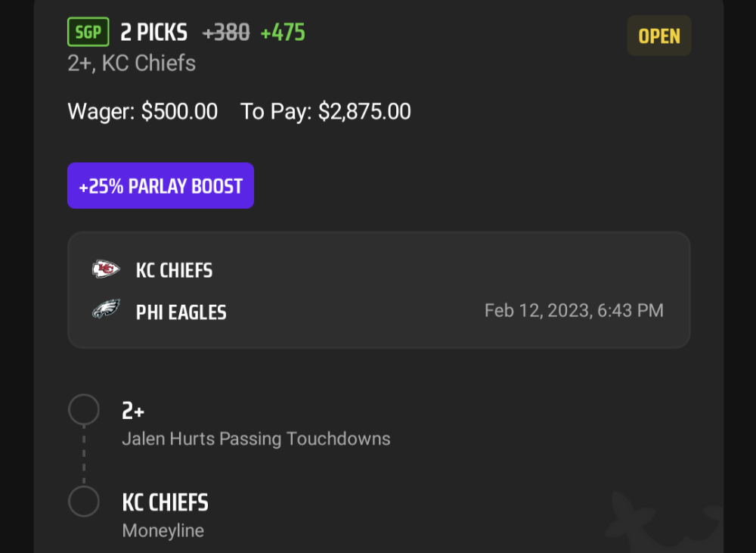Click the Feb 12, 2023 game time
This screenshot has width=756, height=553.
(574, 310)
